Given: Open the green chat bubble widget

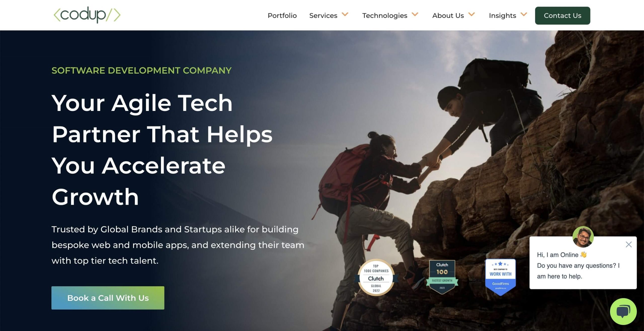Looking at the screenshot, I should pyautogui.click(x=623, y=311).
